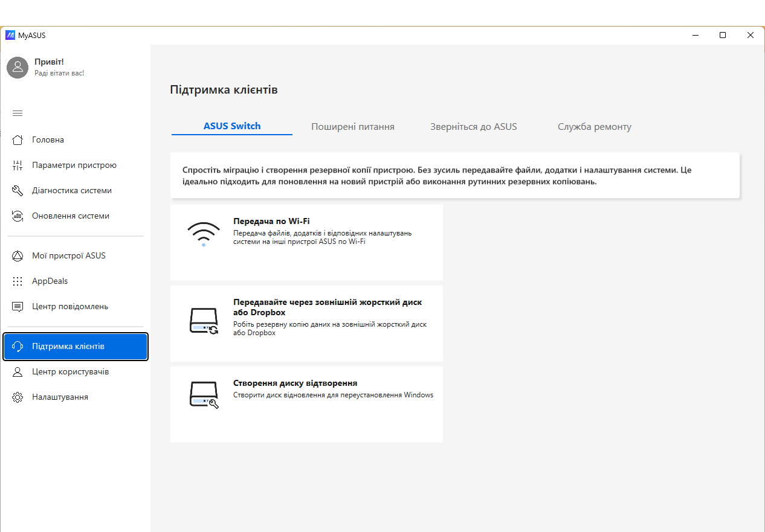Click the recovery disk wrench icon
The height and width of the screenshot is (532, 765).
tap(204, 395)
